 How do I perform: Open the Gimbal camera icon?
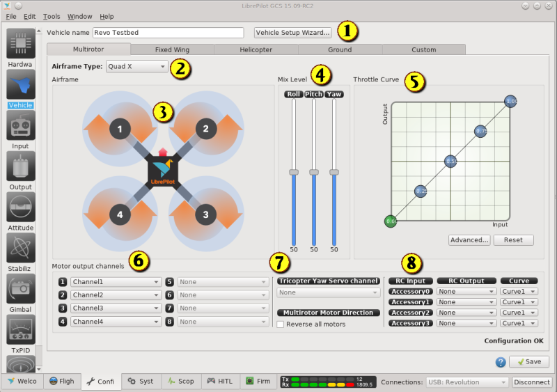click(x=21, y=288)
